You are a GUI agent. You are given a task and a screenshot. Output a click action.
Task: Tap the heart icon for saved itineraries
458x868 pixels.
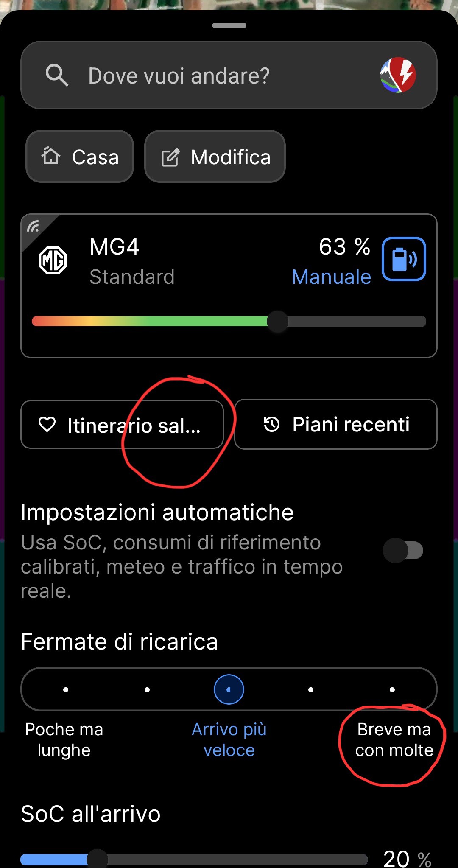coord(47,424)
